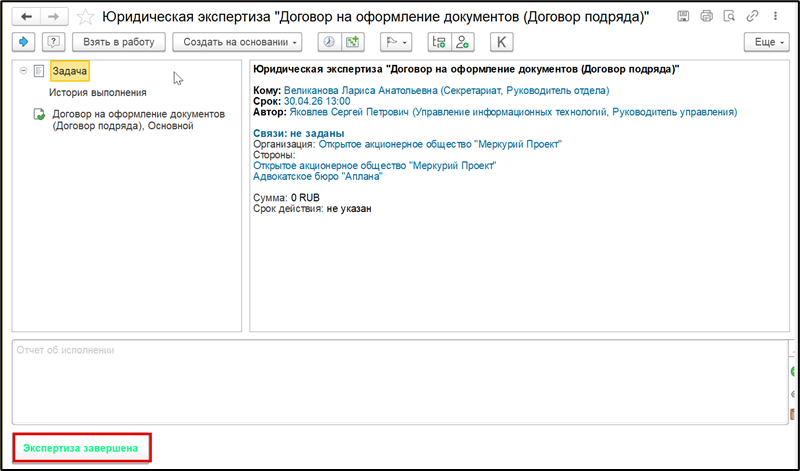Click the K toolbar button
The width and height of the screenshot is (800, 471).
point(502,42)
